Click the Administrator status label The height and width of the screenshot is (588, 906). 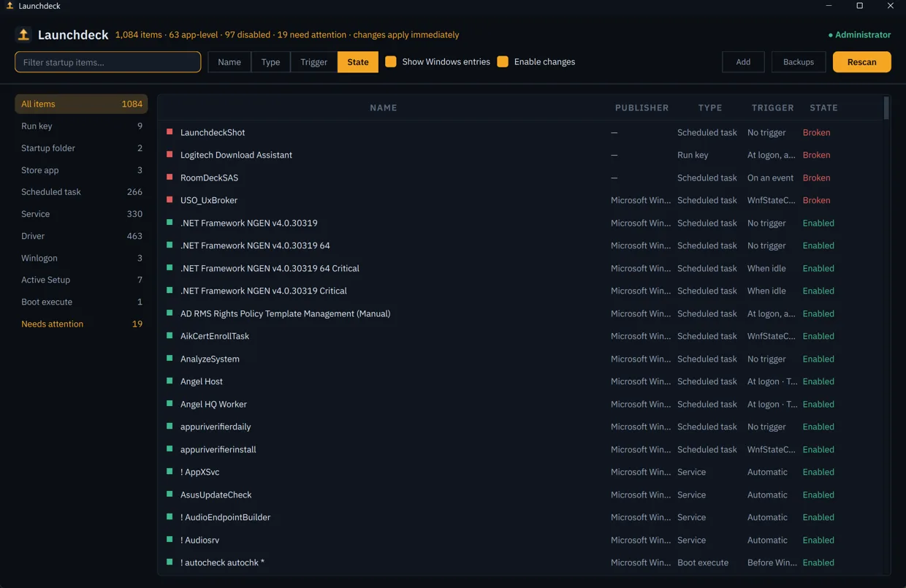(859, 34)
